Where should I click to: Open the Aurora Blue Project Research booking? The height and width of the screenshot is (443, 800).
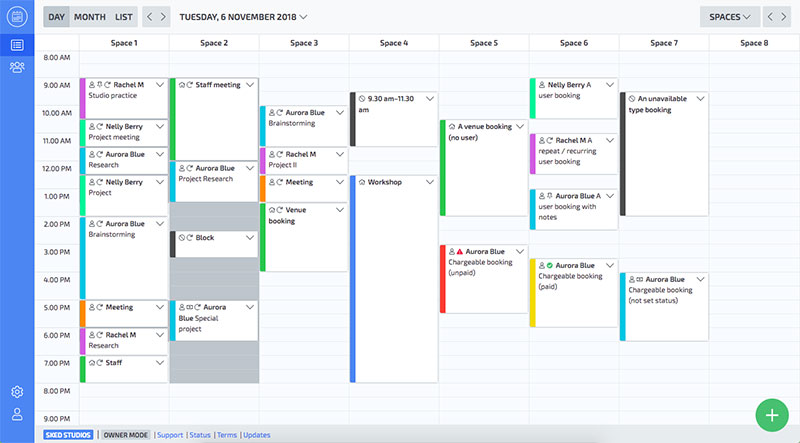tap(214, 181)
